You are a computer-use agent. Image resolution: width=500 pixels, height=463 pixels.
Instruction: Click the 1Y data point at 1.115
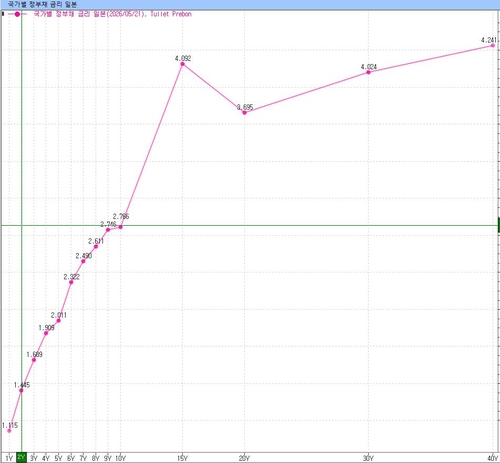pos(9,431)
